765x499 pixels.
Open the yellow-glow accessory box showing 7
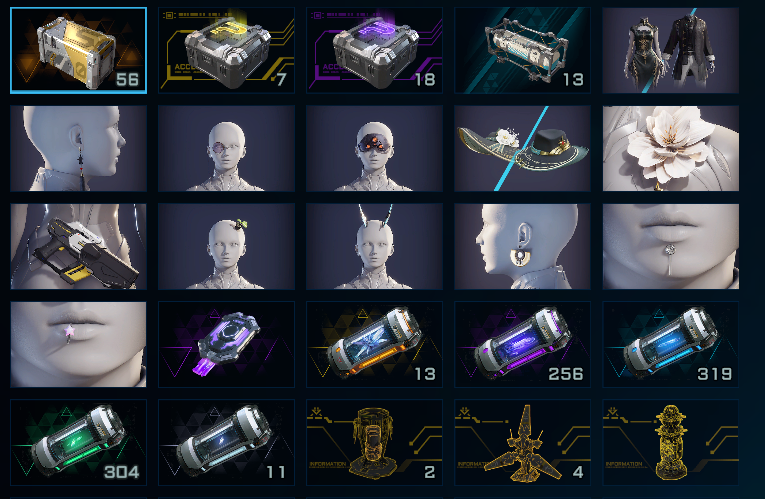click(226, 50)
